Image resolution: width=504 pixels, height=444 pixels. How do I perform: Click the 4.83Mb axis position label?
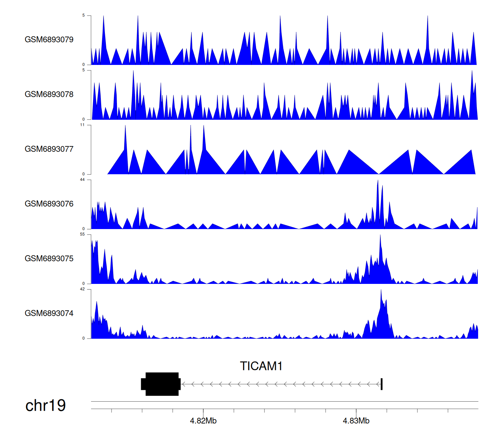coord(356,421)
